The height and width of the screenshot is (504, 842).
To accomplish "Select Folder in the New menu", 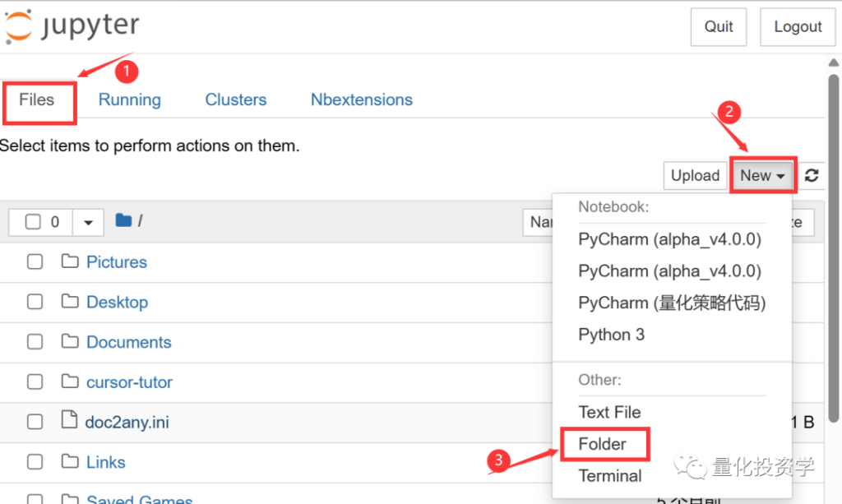I will pos(602,444).
